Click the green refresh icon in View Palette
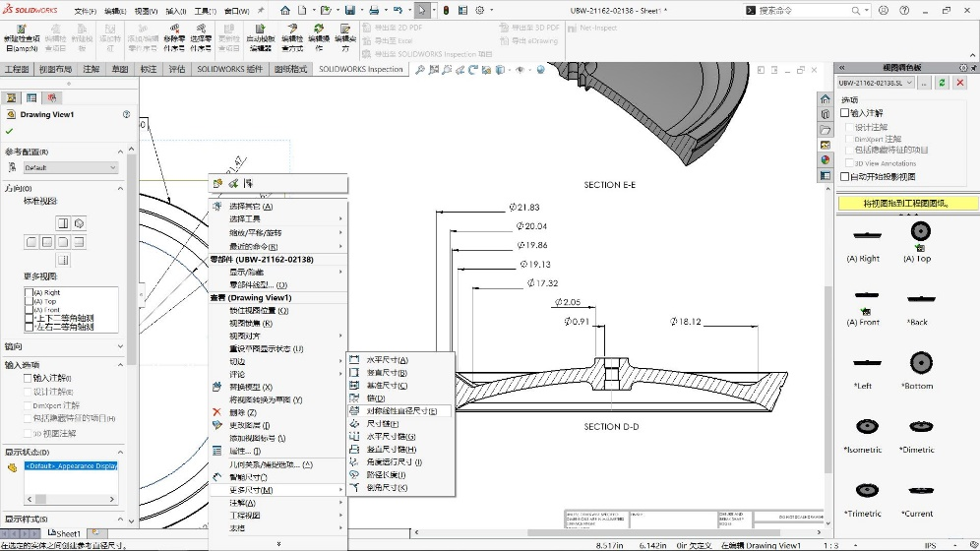980x551 pixels. tap(943, 84)
